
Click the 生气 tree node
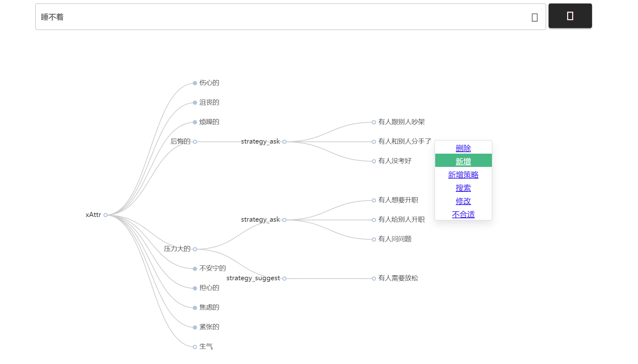pyautogui.click(x=195, y=347)
